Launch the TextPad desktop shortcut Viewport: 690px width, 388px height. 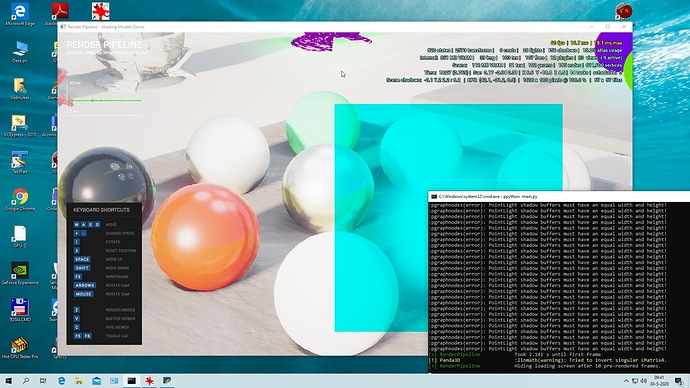(20, 162)
